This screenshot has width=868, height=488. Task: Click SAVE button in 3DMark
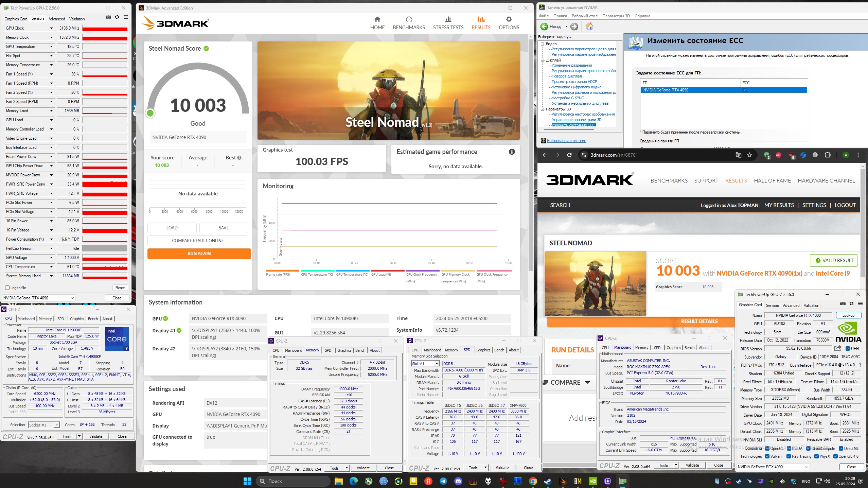coord(224,228)
